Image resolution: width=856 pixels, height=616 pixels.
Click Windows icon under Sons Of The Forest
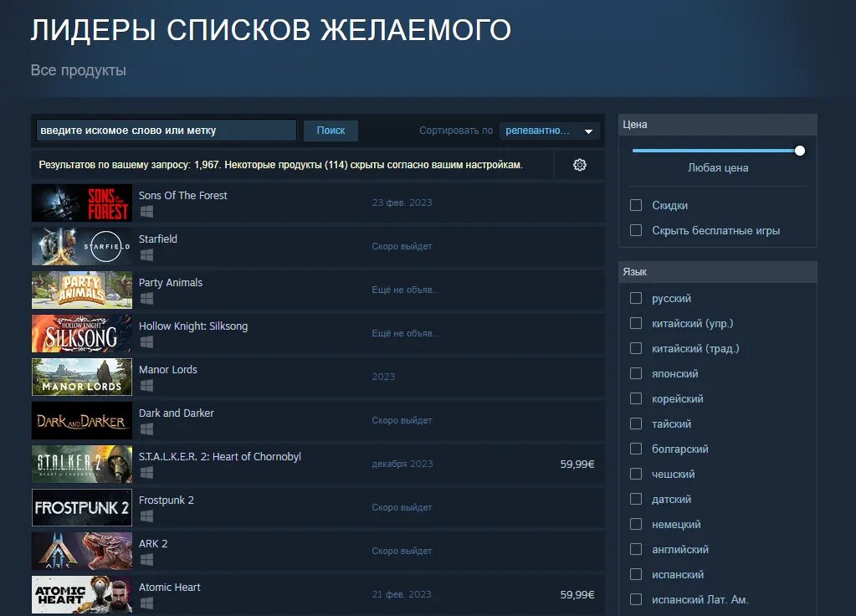pos(146,212)
